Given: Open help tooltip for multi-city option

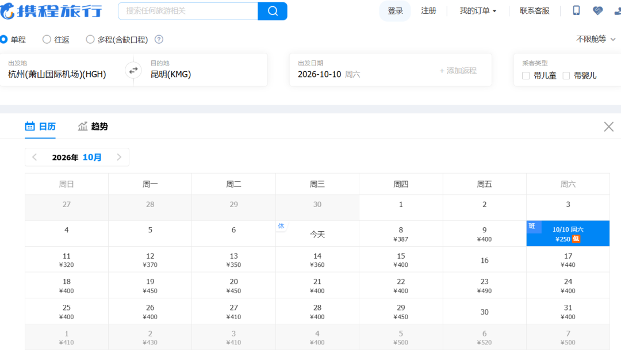Looking at the screenshot, I should (159, 39).
